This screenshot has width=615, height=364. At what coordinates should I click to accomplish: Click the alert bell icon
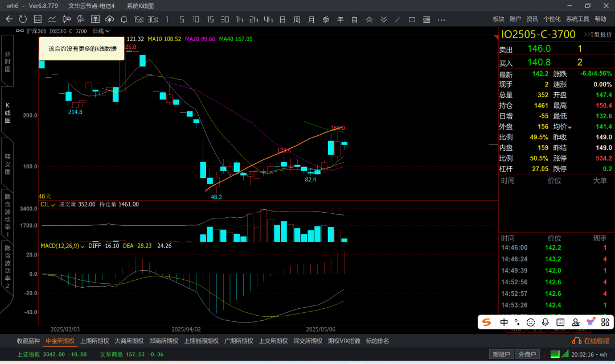coord(124,19)
